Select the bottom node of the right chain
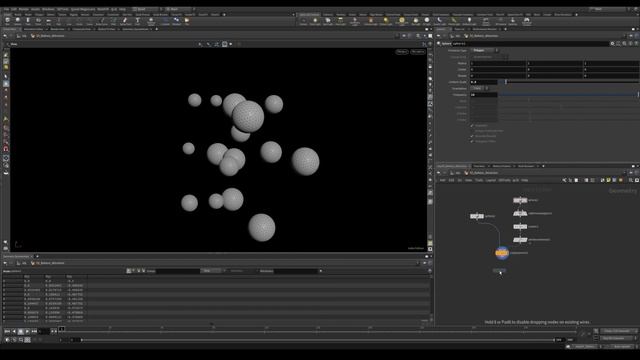The width and height of the screenshot is (640, 360). 520,240
